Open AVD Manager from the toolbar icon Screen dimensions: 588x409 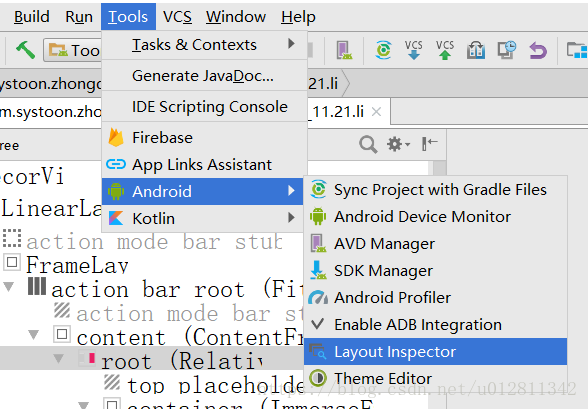(x=344, y=50)
